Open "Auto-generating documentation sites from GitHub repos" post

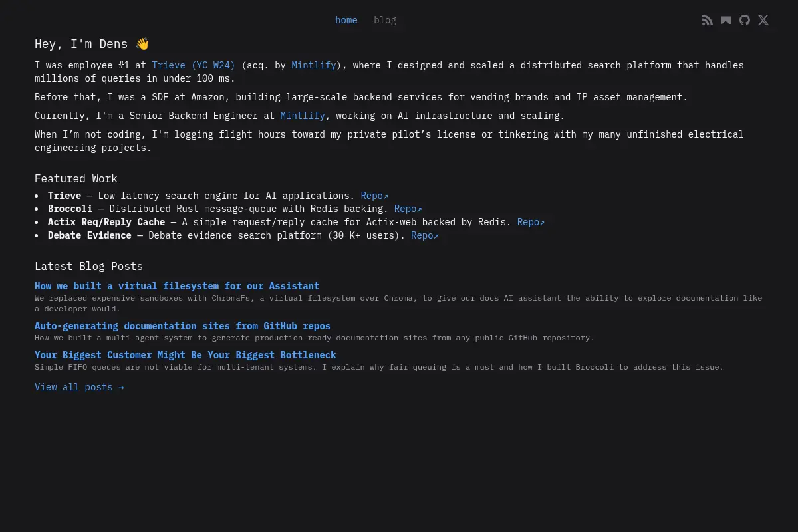182,326
